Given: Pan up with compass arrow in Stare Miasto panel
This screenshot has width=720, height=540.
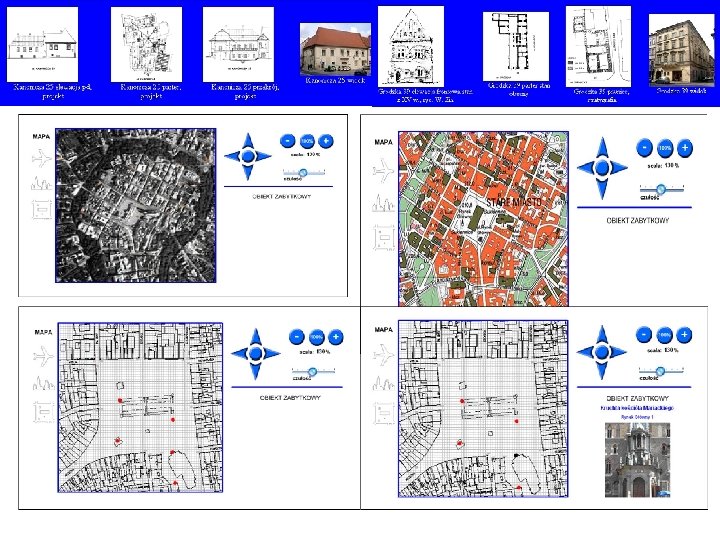Looking at the screenshot, I should tap(602, 148).
